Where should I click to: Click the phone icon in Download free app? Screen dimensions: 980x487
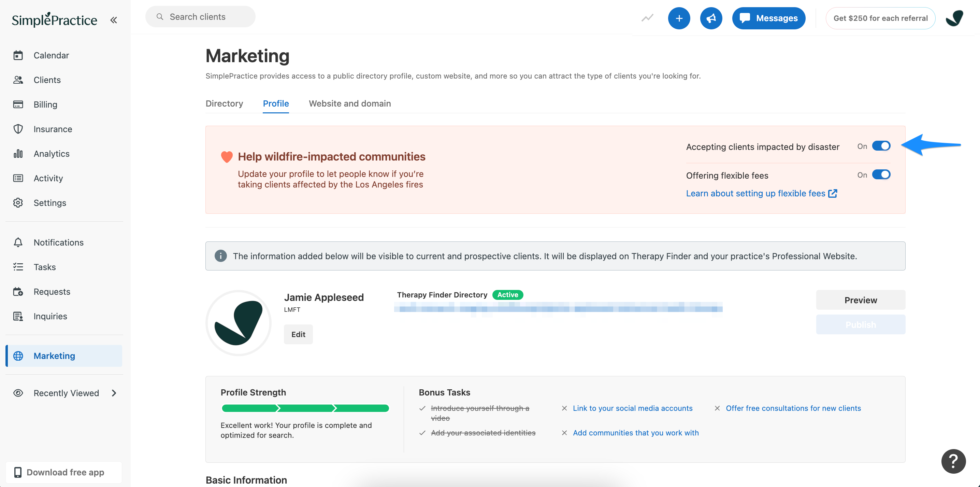(x=17, y=472)
